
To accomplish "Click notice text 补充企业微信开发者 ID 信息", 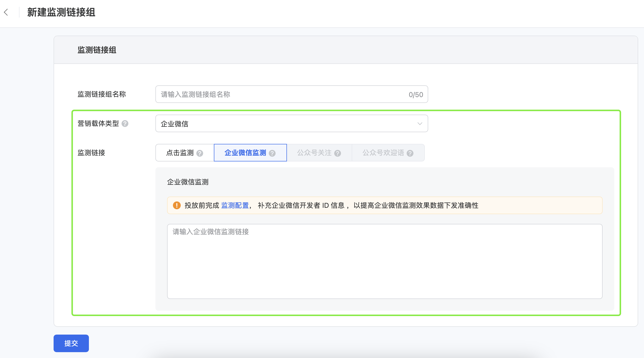I will point(301,205).
